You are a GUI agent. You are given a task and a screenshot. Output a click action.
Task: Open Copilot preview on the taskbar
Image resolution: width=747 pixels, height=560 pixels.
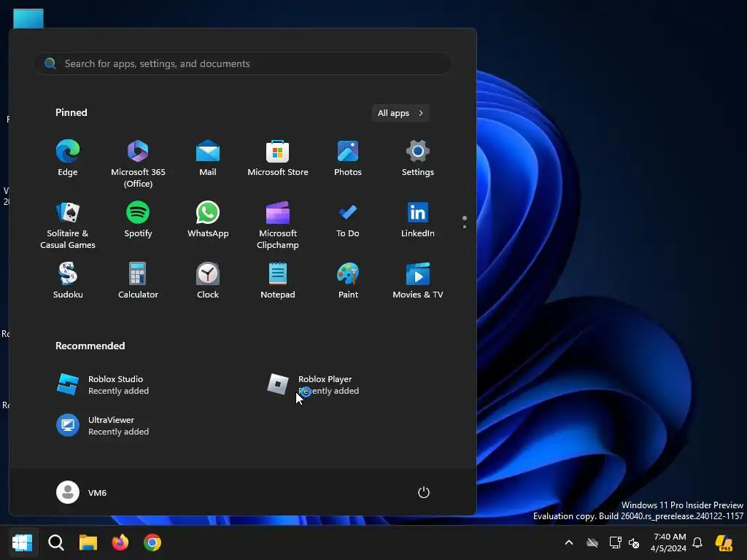pos(724,542)
